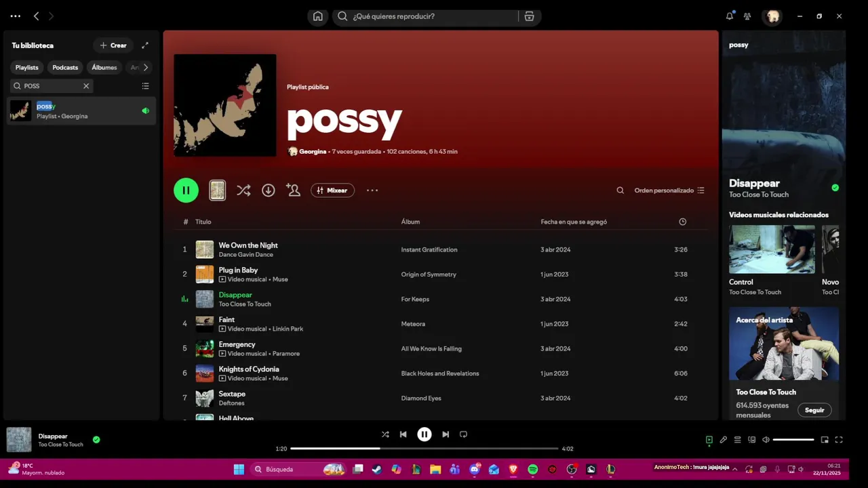This screenshot has width=868, height=488.
Task: Click in the library search field
Action: pos(52,86)
